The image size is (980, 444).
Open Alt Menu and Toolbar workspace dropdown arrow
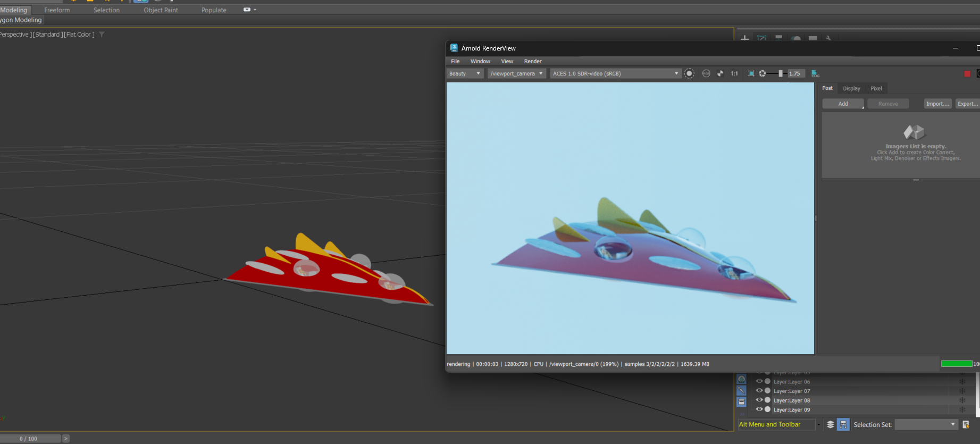(819, 424)
